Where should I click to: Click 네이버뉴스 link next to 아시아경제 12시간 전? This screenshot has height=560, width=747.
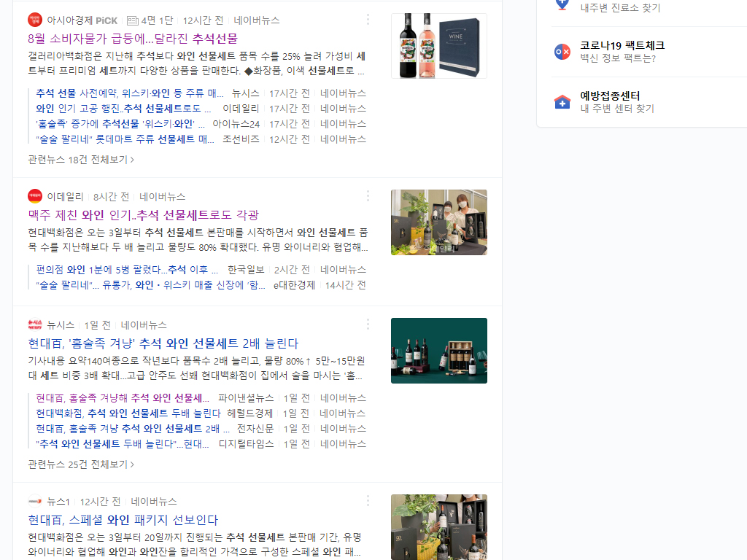coord(257,20)
